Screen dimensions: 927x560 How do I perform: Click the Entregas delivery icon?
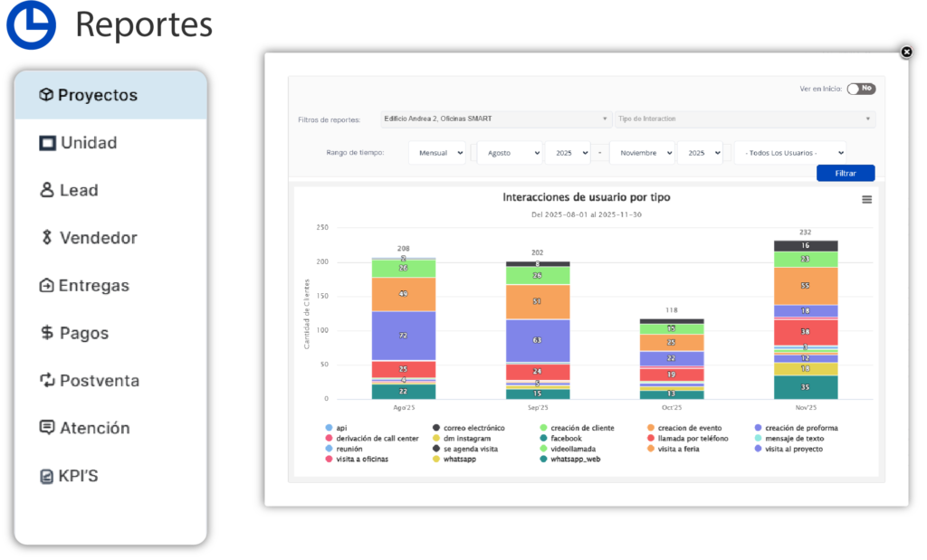click(47, 286)
